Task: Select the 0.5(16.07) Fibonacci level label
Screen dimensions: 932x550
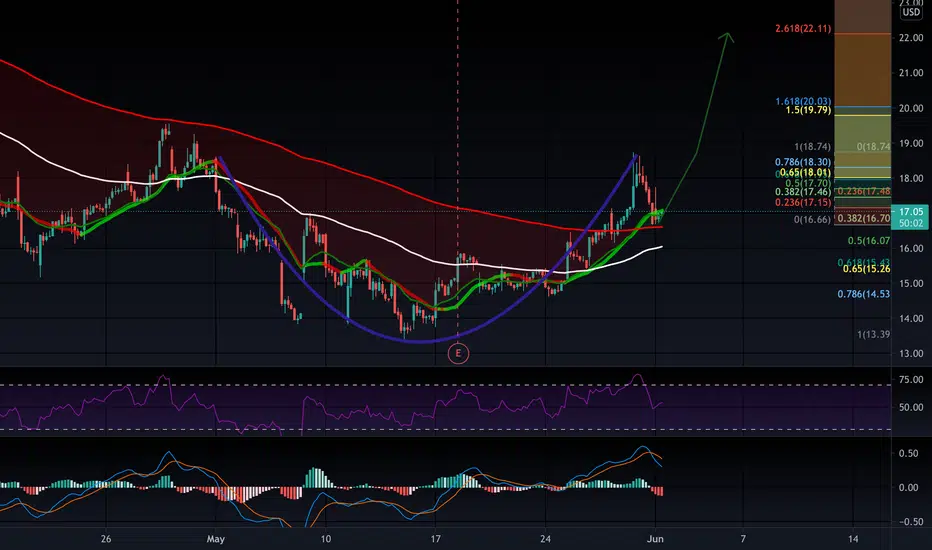Action: 868,241
